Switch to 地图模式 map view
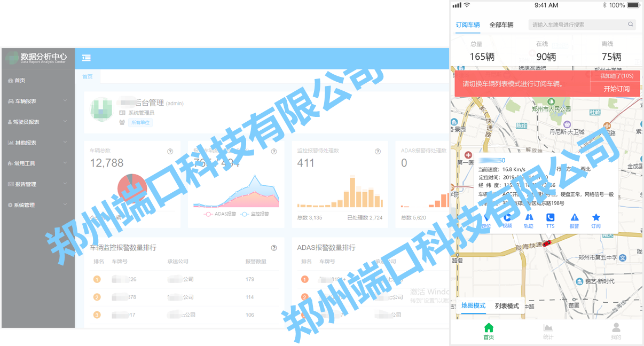 (474, 306)
